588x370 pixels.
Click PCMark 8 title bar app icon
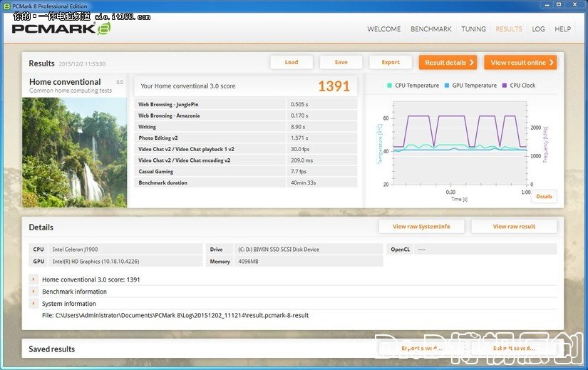pyautogui.click(x=6, y=6)
